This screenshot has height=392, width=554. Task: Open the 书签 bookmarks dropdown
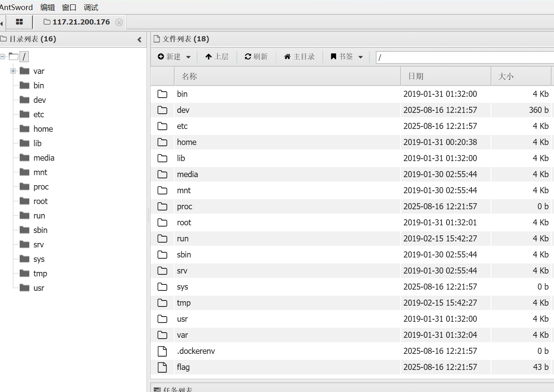(x=346, y=57)
